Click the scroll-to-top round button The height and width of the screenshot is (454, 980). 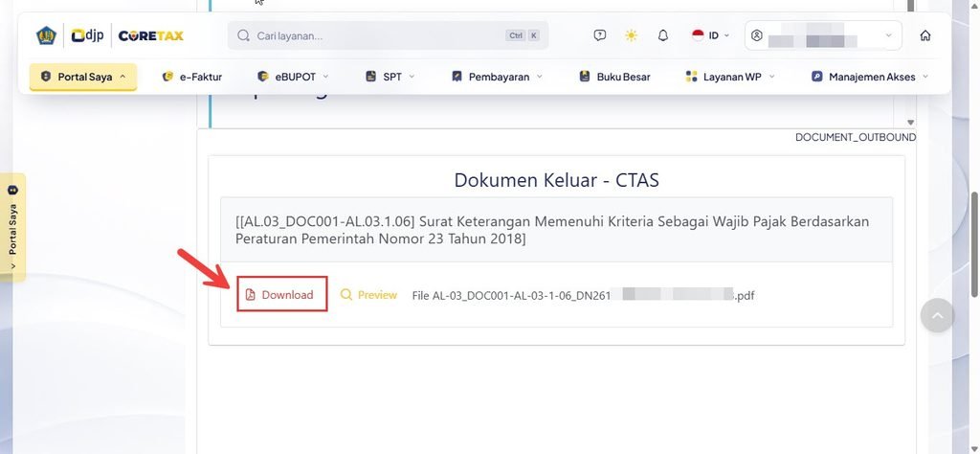(x=937, y=315)
